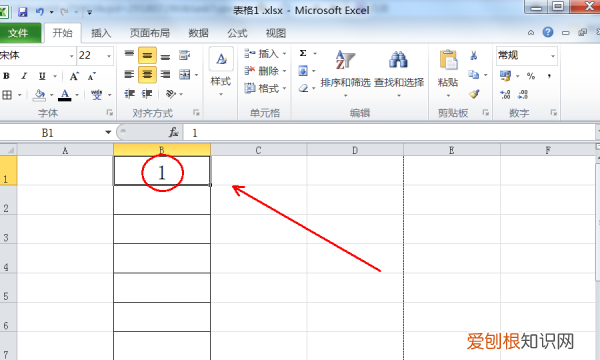Click the 样式 Styles button
Screen dimensions: 600x360
point(221,72)
